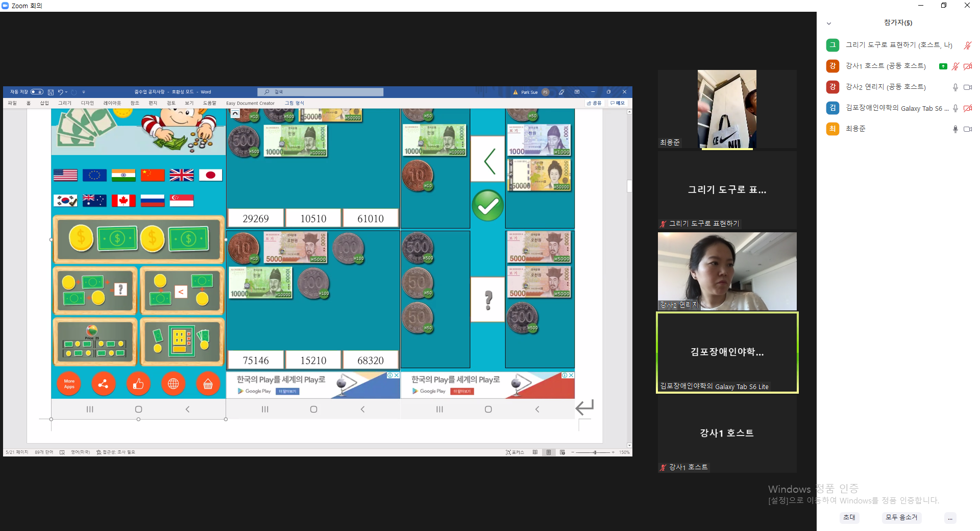Screen dimensions: 980x531
Task: Click the 검색 search box in Word
Action: (x=321, y=92)
